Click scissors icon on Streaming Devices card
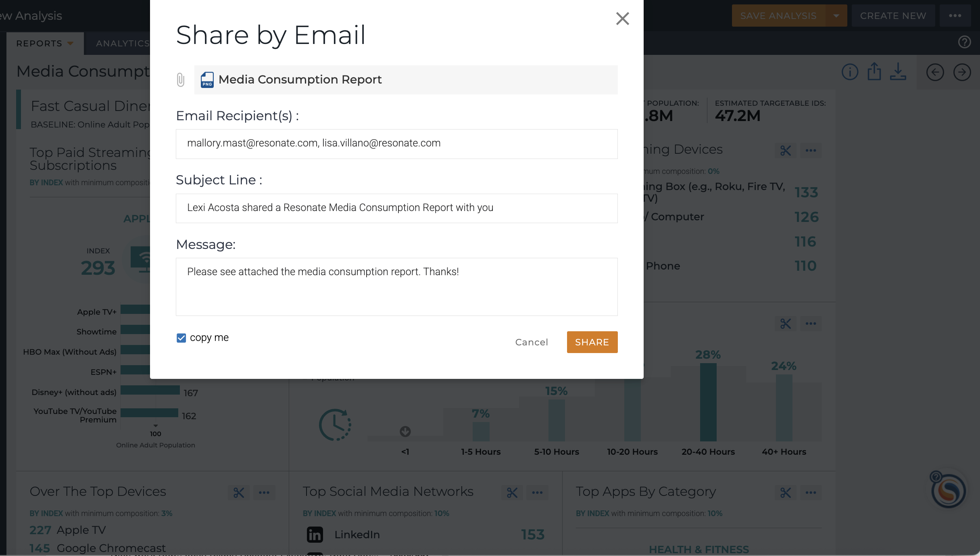980x556 pixels. pos(785,150)
